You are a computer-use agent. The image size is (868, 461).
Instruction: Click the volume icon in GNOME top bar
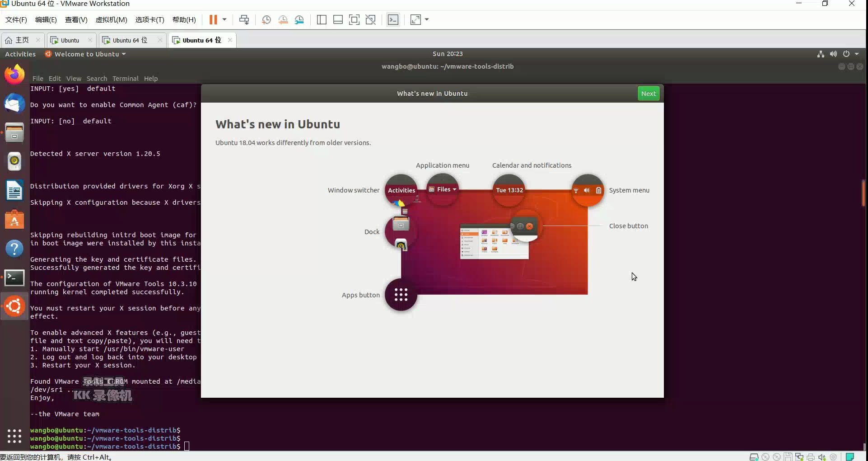click(x=833, y=54)
